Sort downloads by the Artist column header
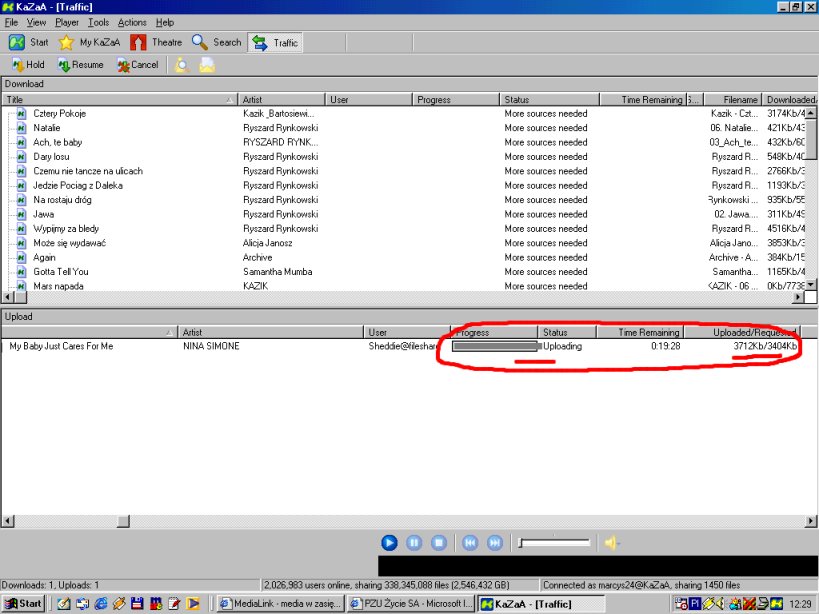Screen dimensions: 819x614 281,100
